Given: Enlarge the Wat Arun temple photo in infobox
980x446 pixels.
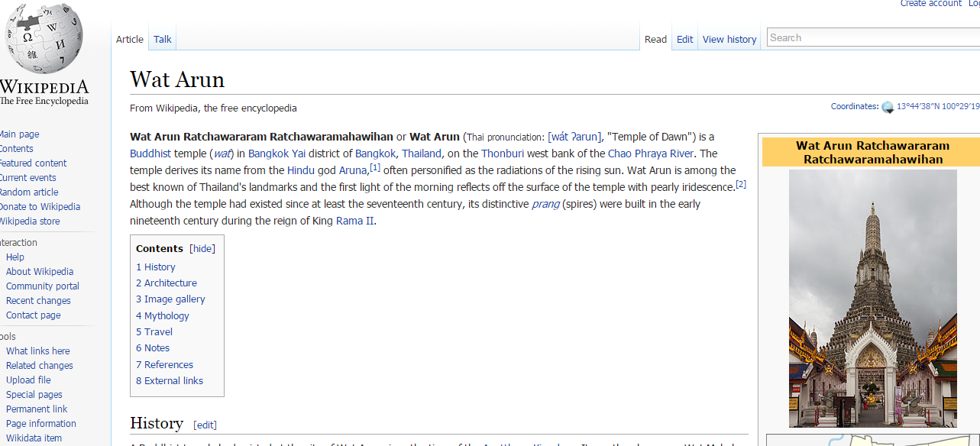Looking at the screenshot, I should pyautogui.click(x=873, y=299).
